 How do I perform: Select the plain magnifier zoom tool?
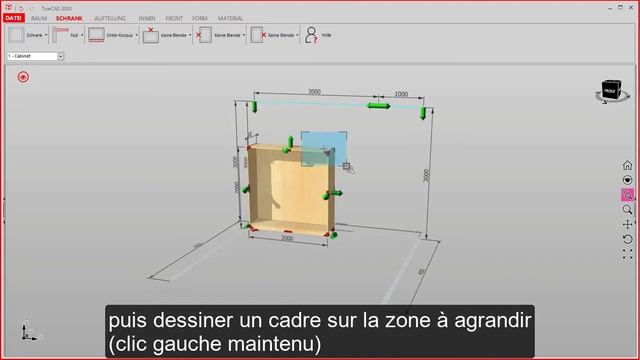coord(627,209)
